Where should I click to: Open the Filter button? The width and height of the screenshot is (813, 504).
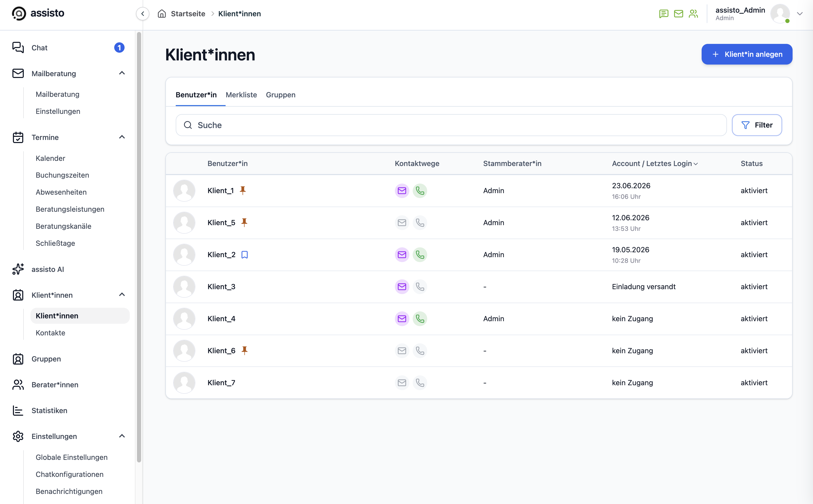click(x=757, y=125)
